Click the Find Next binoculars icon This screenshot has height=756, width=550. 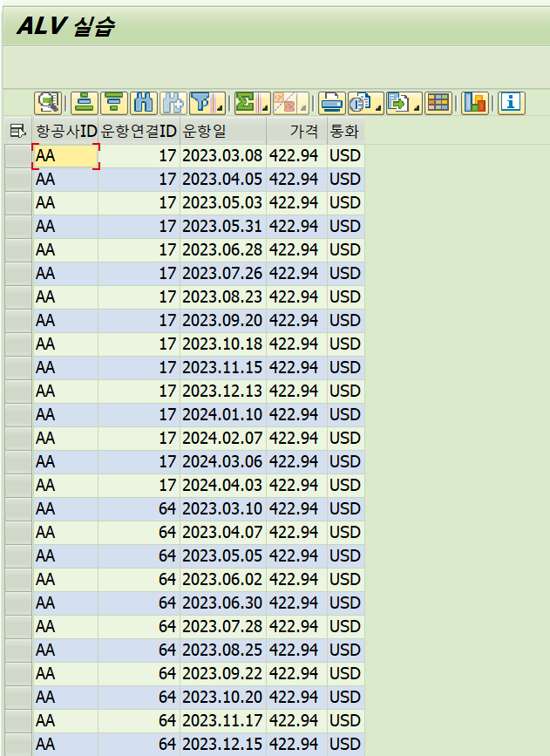173,103
